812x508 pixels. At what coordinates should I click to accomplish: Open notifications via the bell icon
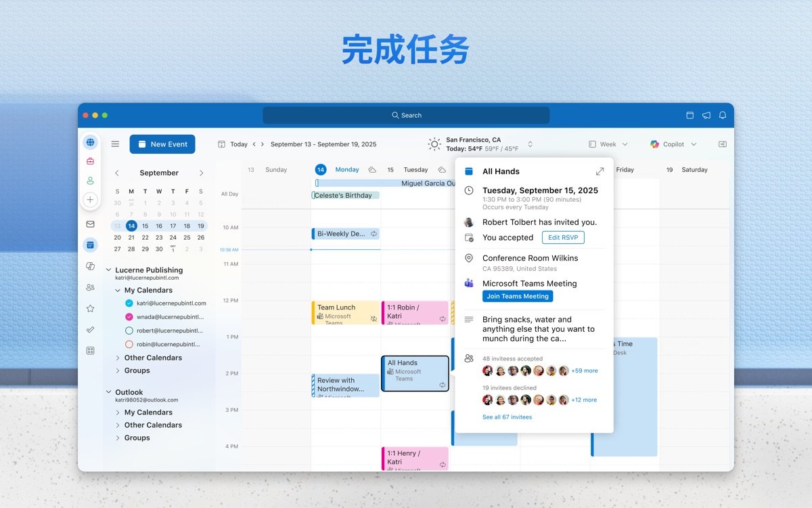point(723,116)
